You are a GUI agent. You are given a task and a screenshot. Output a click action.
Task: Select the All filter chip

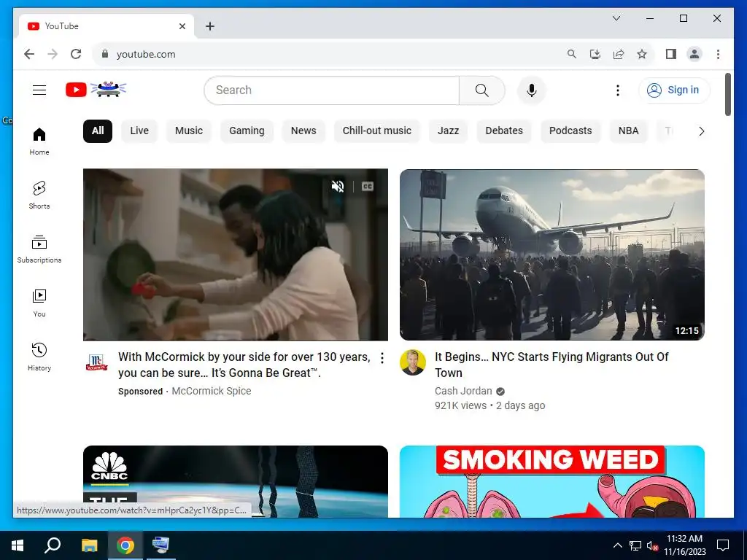pos(98,131)
